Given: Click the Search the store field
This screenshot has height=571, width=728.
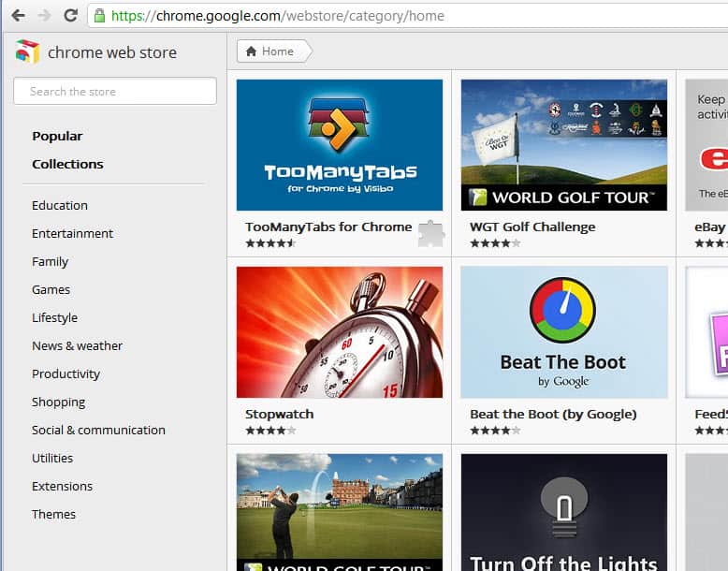Looking at the screenshot, I should 115,91.
